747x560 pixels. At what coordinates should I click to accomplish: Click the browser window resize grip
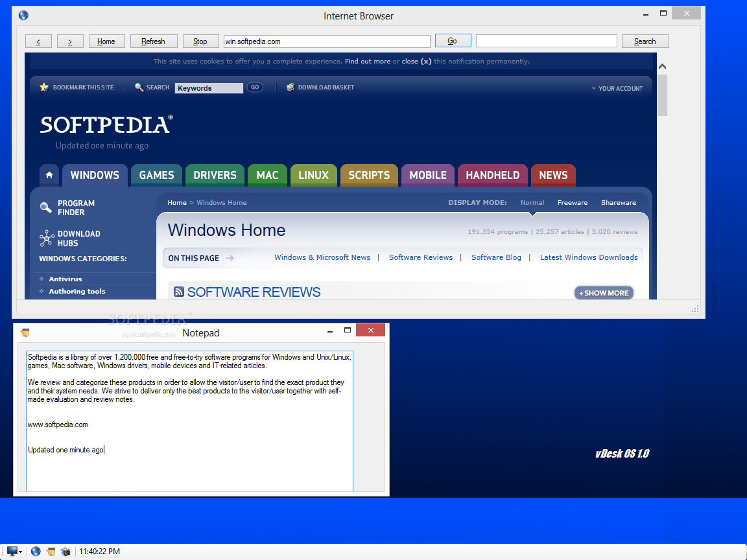click(x=695, y=309)
